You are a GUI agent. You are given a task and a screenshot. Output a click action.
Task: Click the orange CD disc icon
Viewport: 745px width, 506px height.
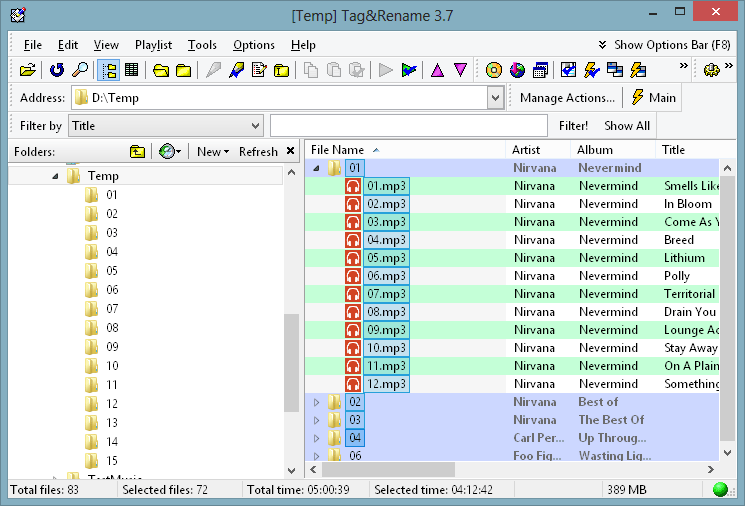pyautogui.click(x=494, y=70)
